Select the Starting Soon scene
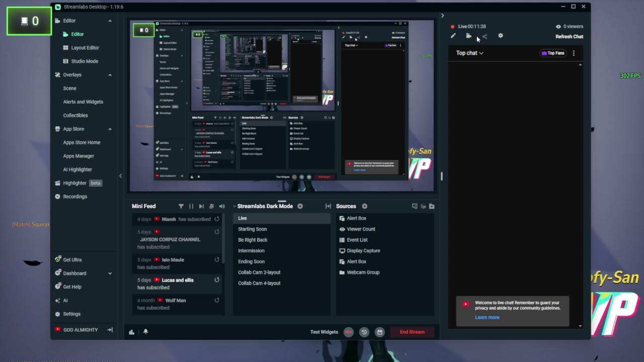 click(282, 229)
